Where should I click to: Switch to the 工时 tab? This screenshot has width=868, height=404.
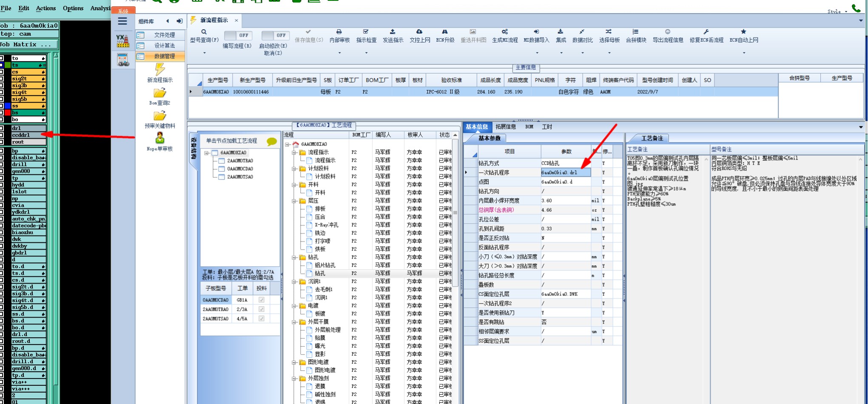point(547,127)
